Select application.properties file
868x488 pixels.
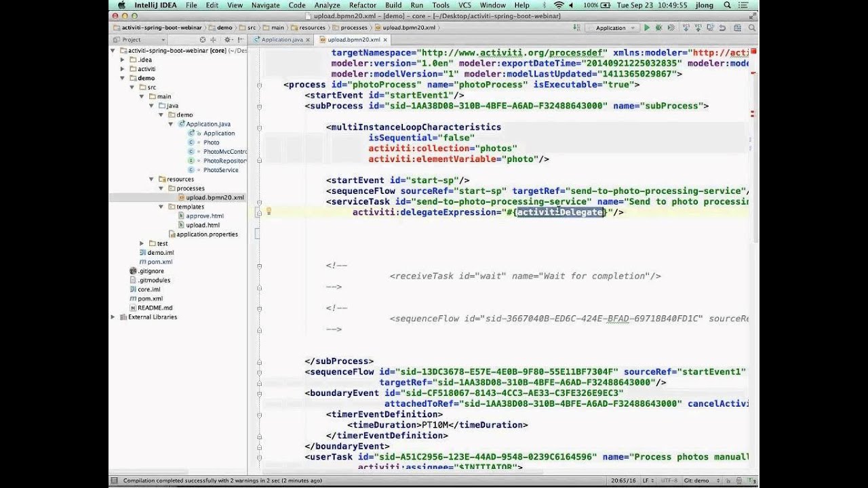coord(203,234)
